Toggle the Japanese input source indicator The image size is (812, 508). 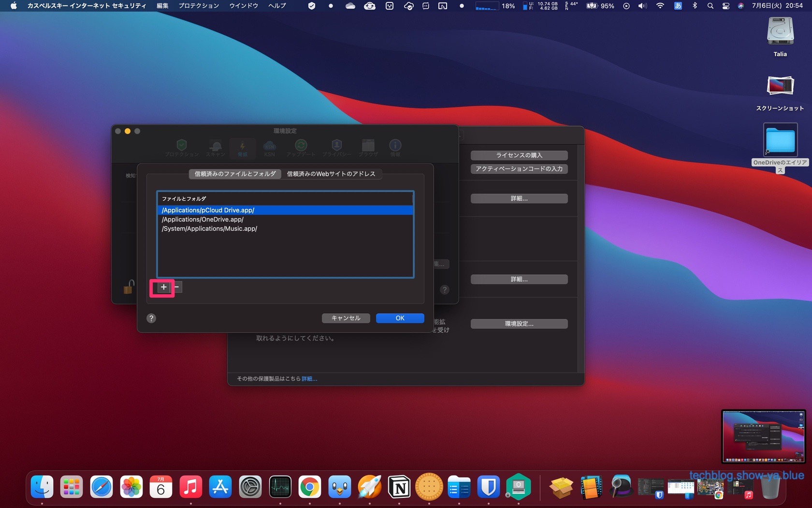click(x=678, y=6)
